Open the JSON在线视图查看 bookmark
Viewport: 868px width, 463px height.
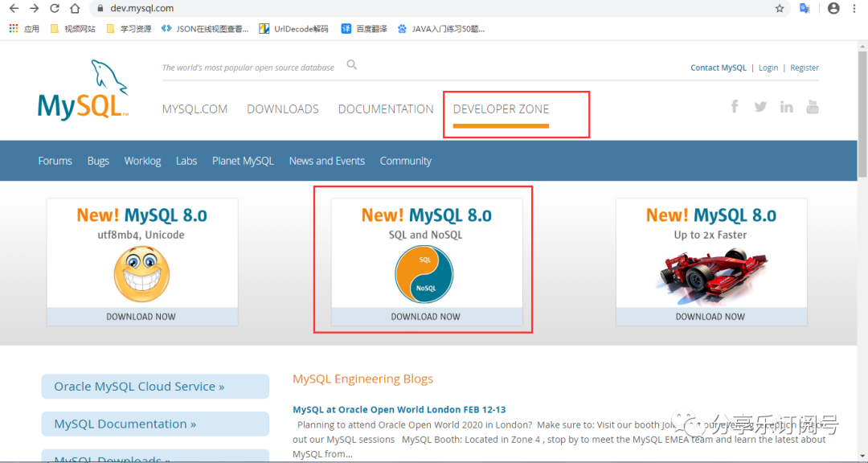tap(205, 29)
